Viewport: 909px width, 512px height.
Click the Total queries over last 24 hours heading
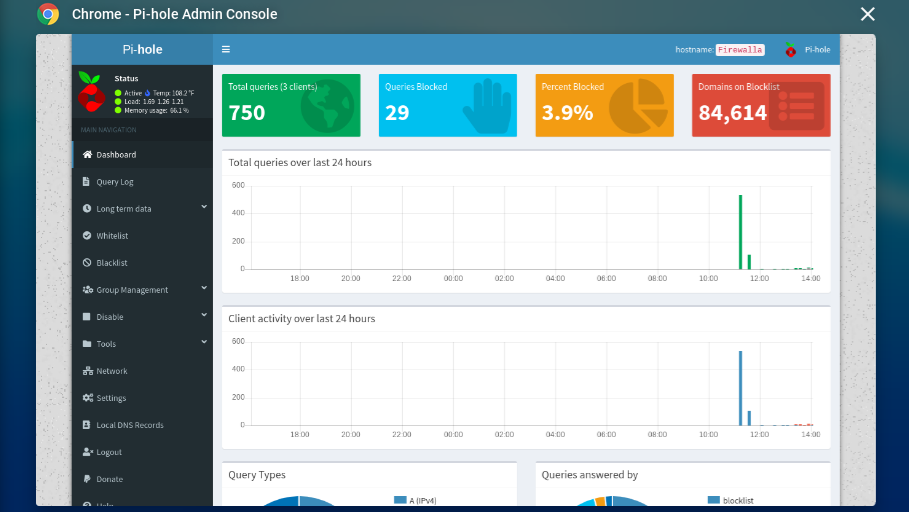[x=300, y=162]
